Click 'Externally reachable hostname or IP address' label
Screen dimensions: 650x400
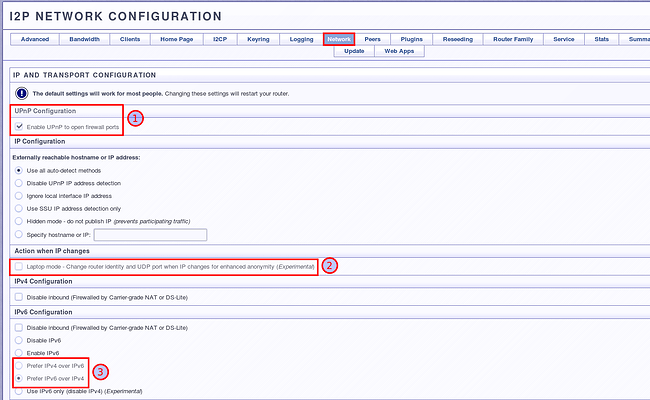76,158
